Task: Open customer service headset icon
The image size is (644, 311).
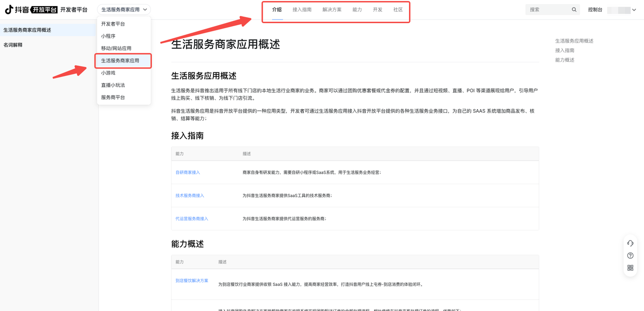Action: tap(630, 244)
